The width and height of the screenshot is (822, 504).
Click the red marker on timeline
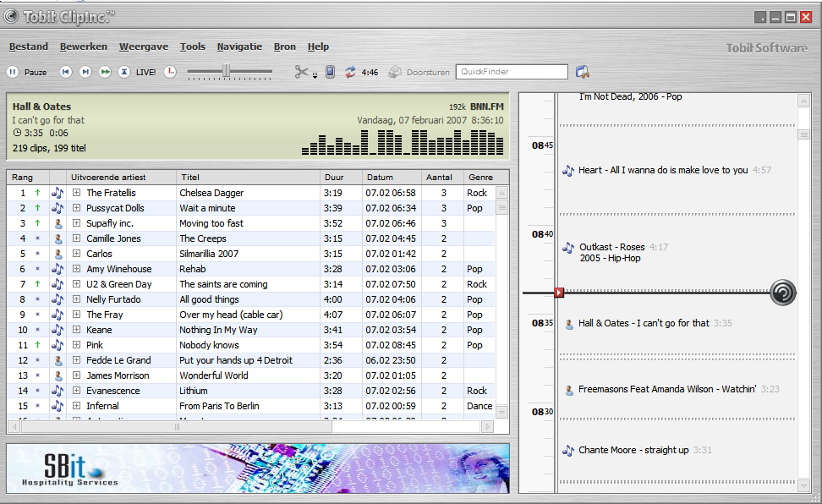(x=559, y=293)
